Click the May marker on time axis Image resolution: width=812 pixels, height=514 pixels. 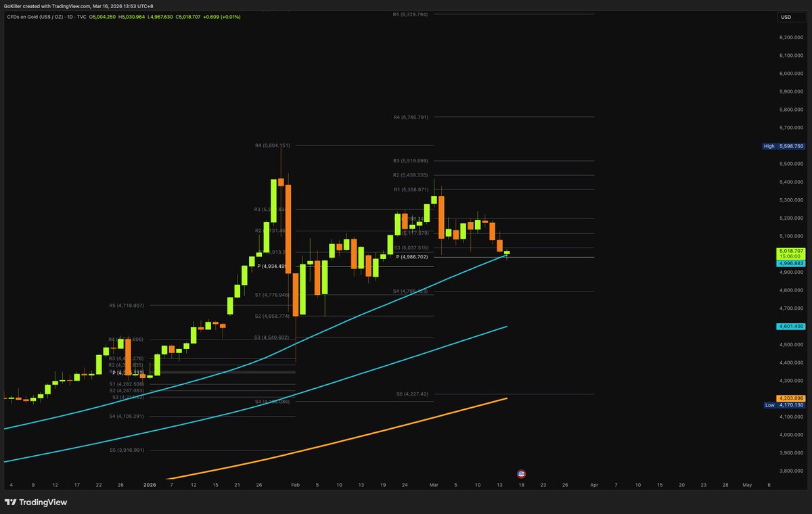(747, 485)
